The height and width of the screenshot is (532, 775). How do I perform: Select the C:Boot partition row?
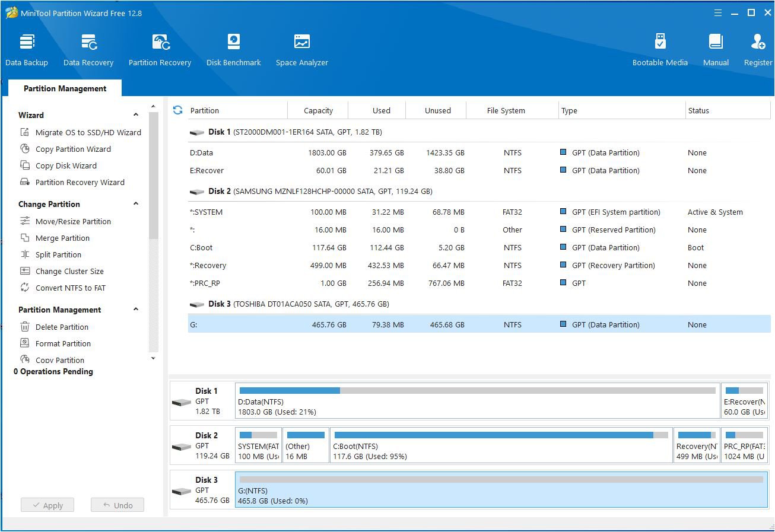pos(479,247)
